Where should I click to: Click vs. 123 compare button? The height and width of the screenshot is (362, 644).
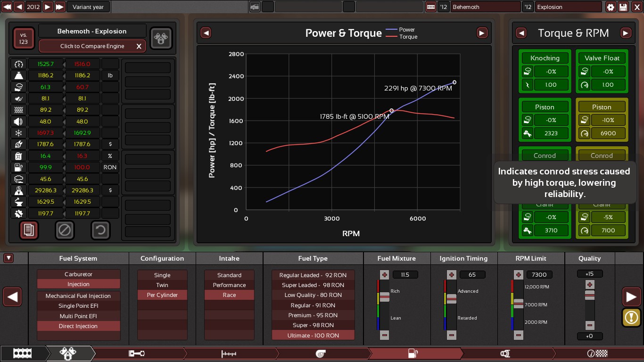click(24, 39)
